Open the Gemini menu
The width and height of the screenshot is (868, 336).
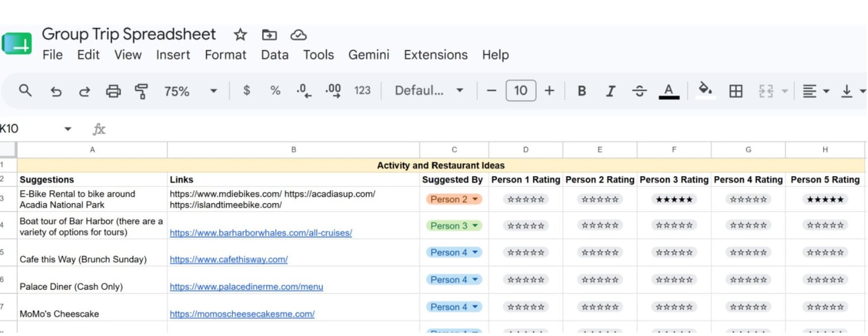pyautogui.click(x=369, y=55)
